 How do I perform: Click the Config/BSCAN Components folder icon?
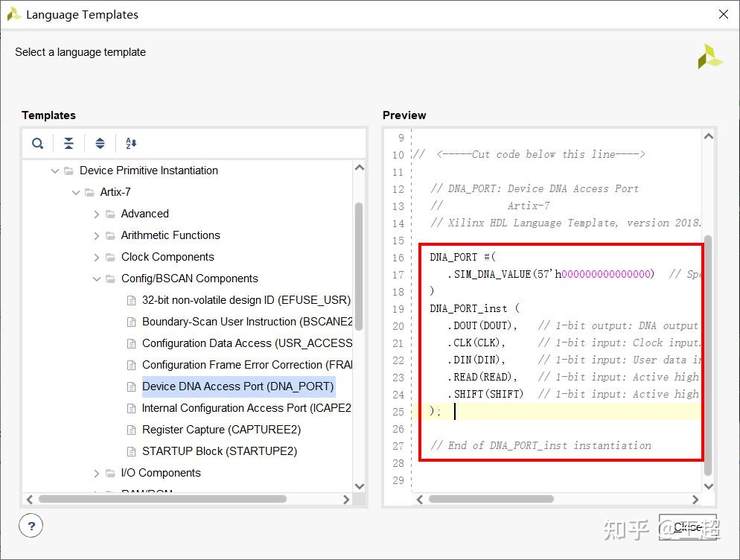click(x=110, y=279)
